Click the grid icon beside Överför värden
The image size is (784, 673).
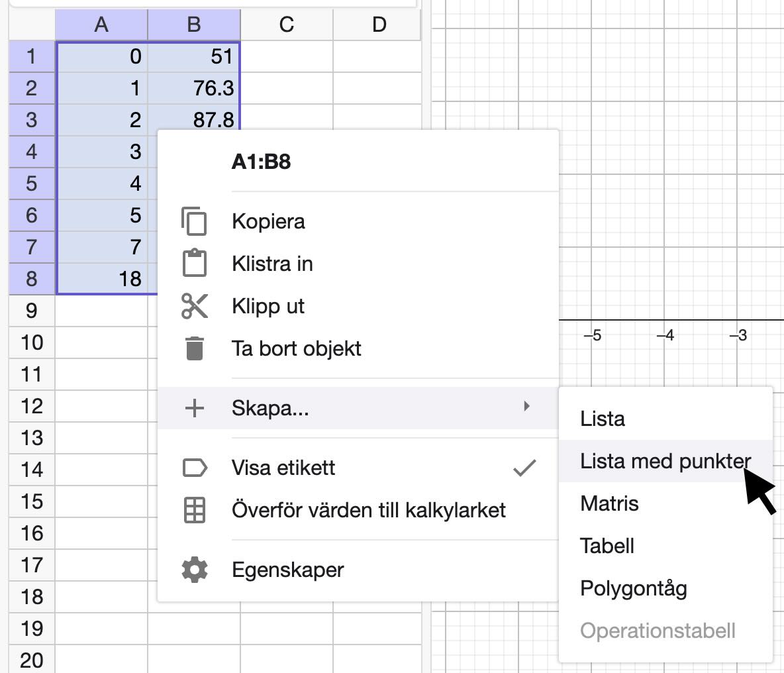[x=193, y=510]
